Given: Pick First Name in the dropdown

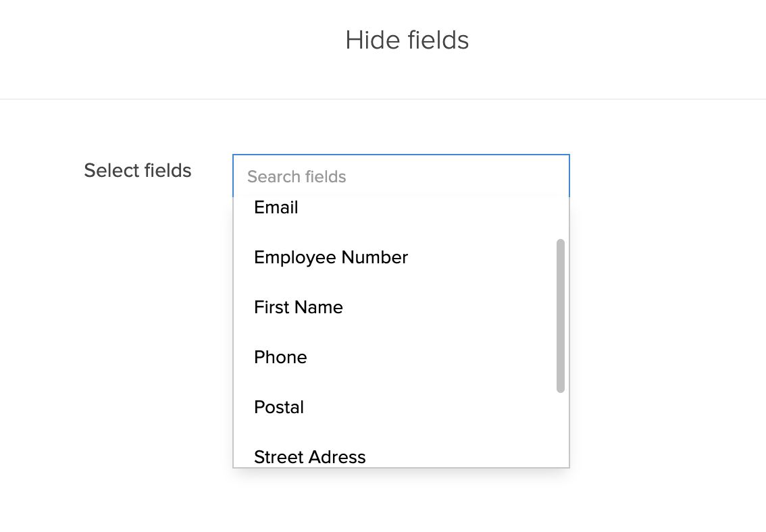Looking at the screenshot, I should (299, 307).
